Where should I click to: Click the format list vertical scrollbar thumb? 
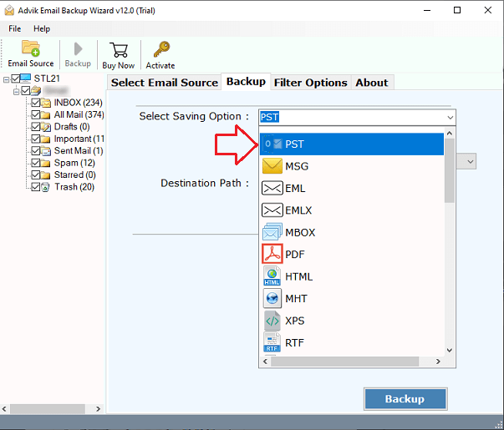click(450, 170)
